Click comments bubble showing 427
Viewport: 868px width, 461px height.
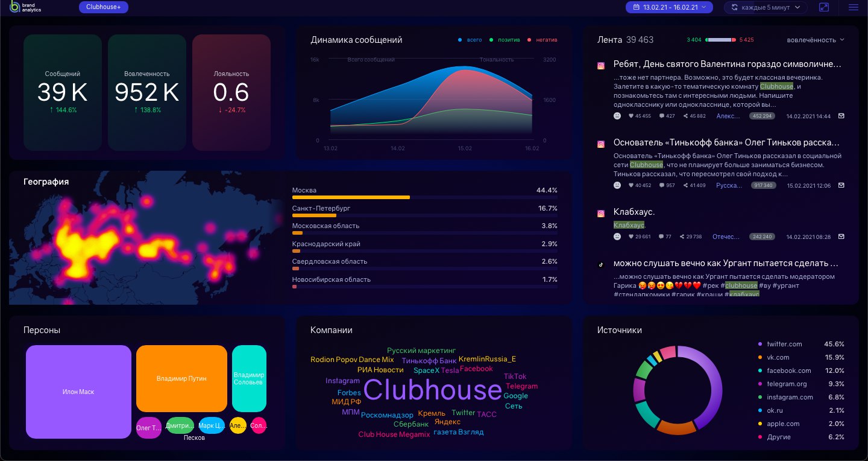pos(662,116)
